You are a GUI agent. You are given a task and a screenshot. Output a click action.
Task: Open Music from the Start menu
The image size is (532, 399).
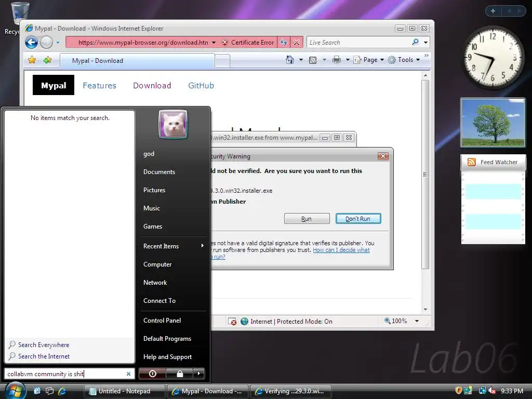pyautogui.click(x=151, y=208)
